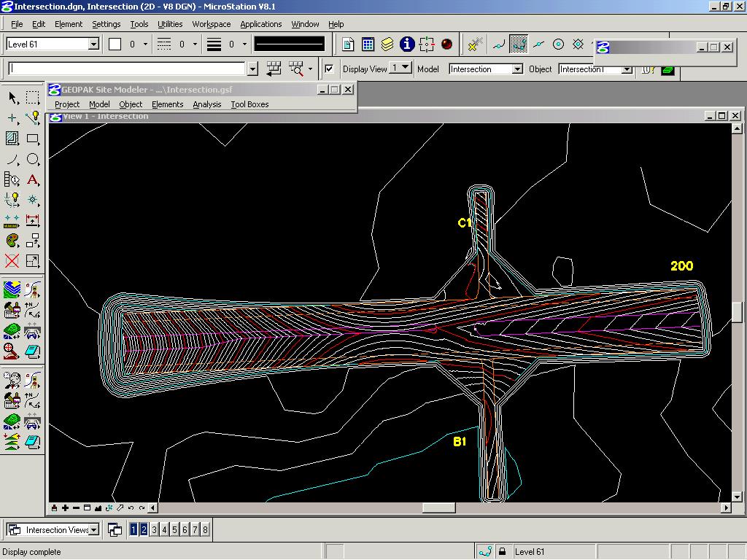
Task: Select the Measure Distance ruler tool
Action: coord(12,220)
